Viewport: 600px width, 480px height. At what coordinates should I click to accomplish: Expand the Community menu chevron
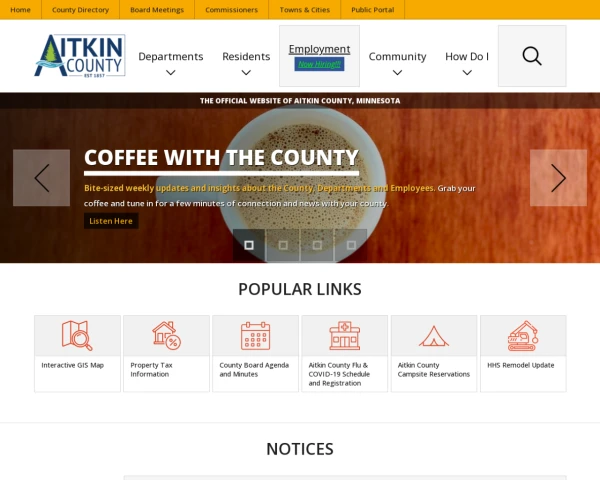point(397,72)
